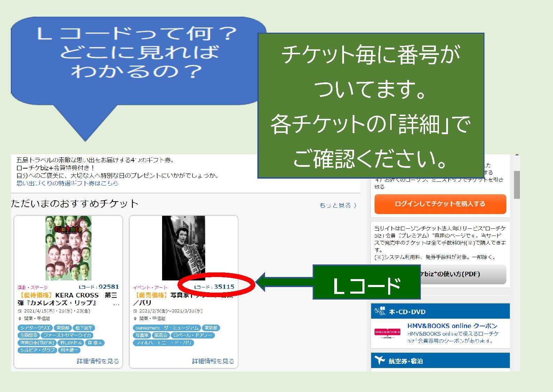Click the 生駒里奈 tag
The image size is (553, 392).
pyautogui.click(x=29, y=335)
